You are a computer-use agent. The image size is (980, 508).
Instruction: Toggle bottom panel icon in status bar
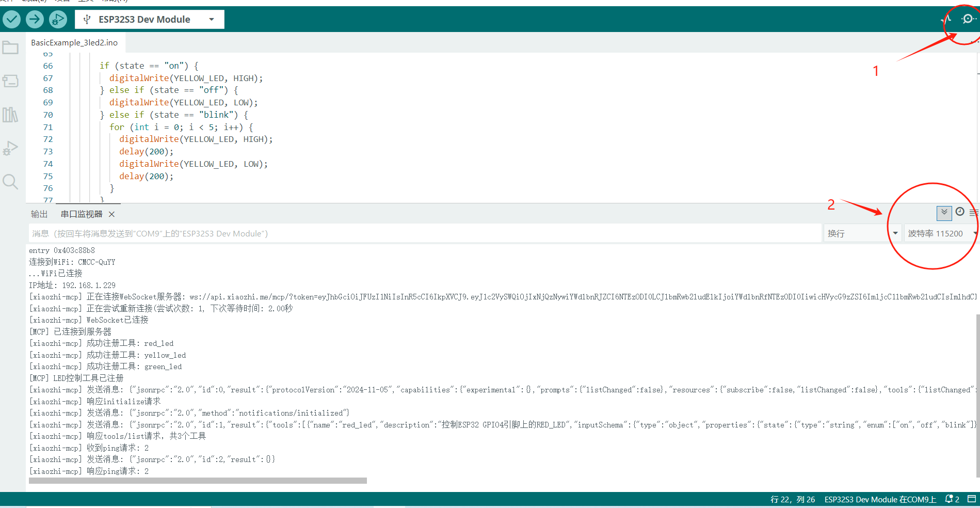pos(971,499)
